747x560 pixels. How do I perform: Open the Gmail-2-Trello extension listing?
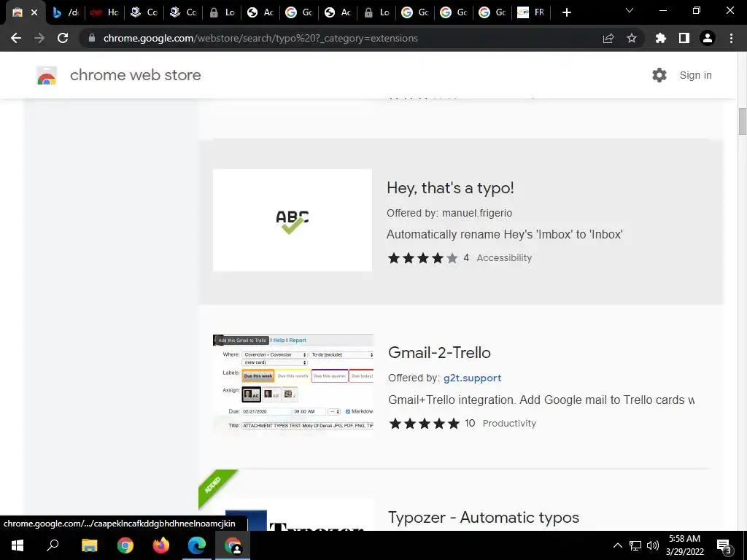coord(439,352)
